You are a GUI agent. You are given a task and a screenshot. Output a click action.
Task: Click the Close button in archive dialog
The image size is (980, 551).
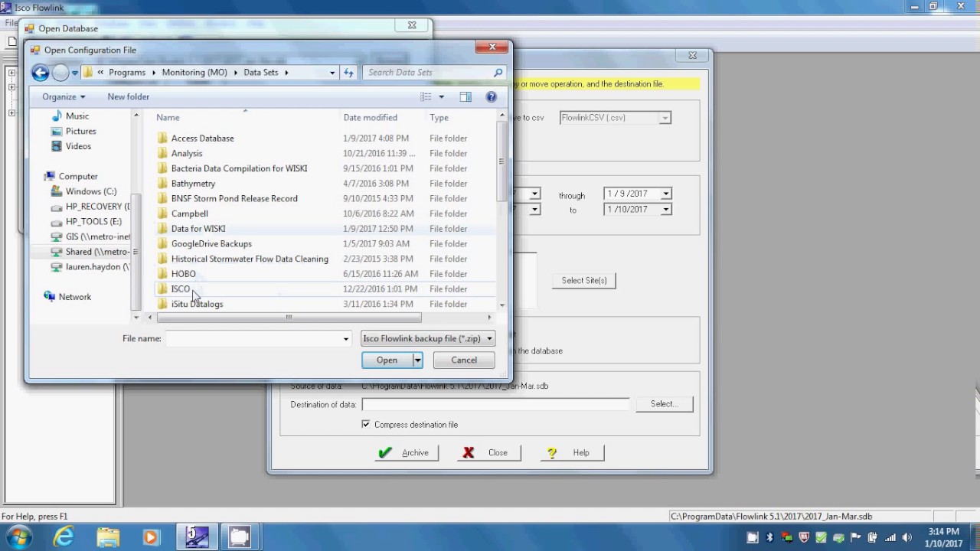488,453
